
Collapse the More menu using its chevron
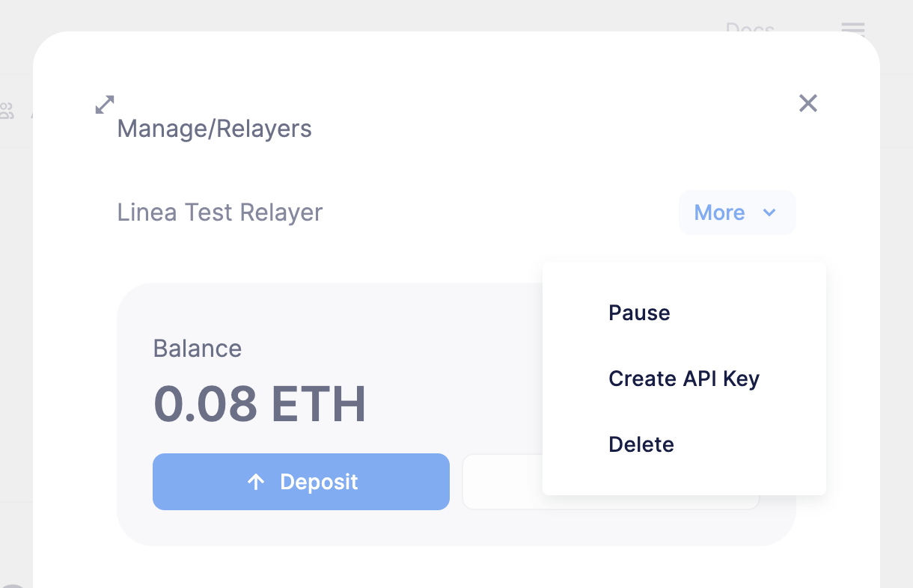coord(769,213)
